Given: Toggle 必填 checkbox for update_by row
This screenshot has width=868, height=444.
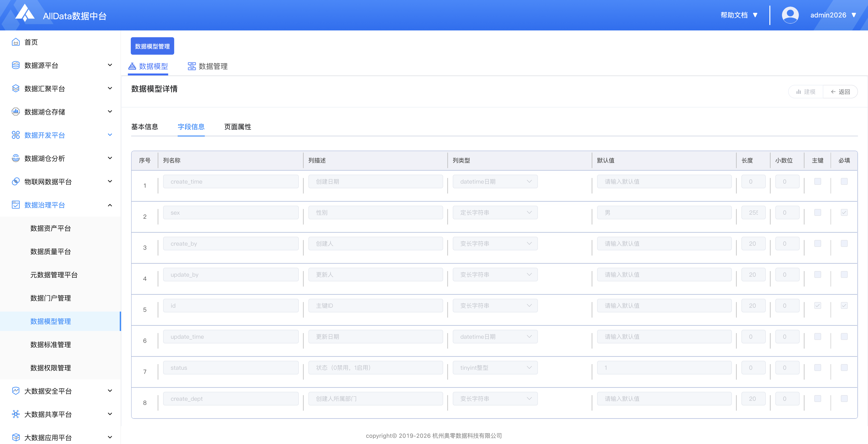Looking at the screenshot, I should 844,274.
